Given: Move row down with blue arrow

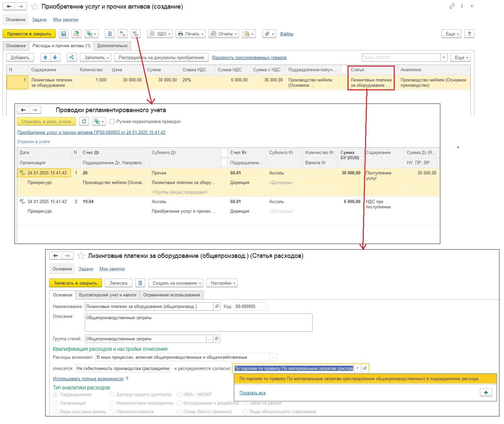Looking at the screenshot, I should [x=55, y=57].
